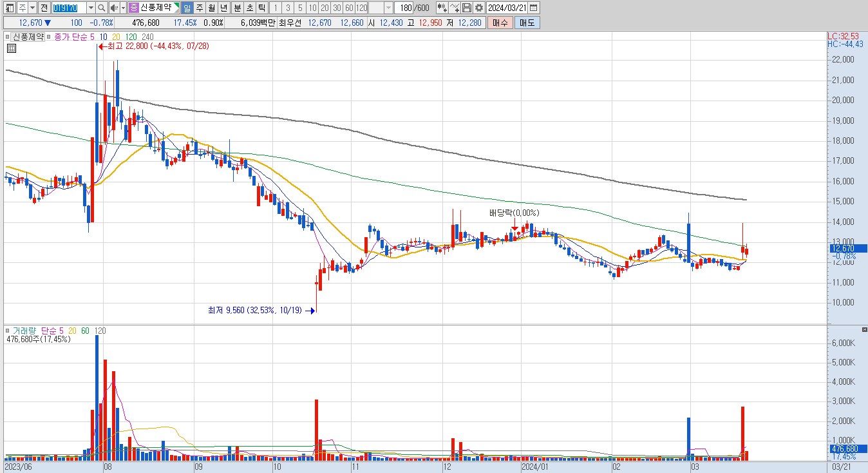Click the blue 12,670 current price axis tag

point(847,248)
